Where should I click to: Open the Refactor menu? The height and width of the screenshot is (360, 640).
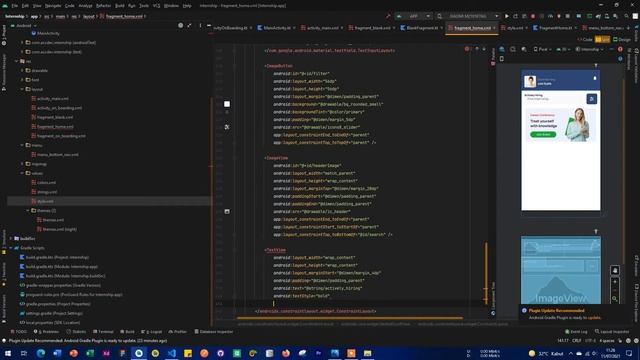[103, 6]
